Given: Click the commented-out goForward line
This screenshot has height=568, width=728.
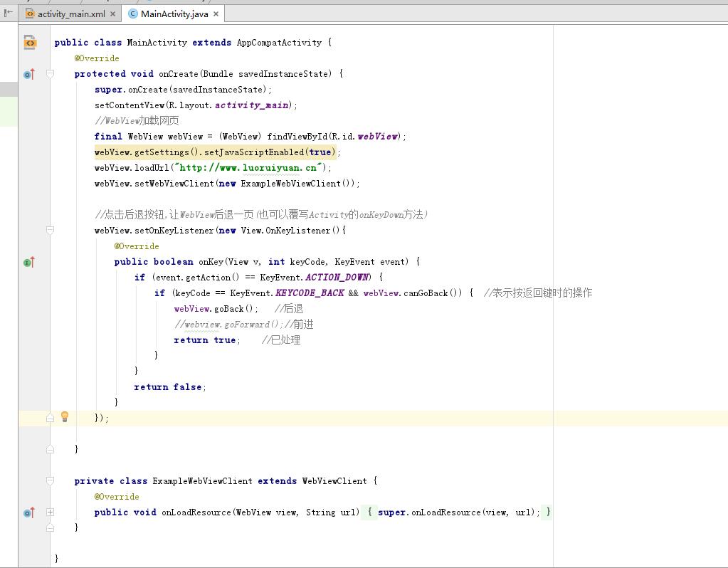Looking at the screenshot, I should (244, 324).
